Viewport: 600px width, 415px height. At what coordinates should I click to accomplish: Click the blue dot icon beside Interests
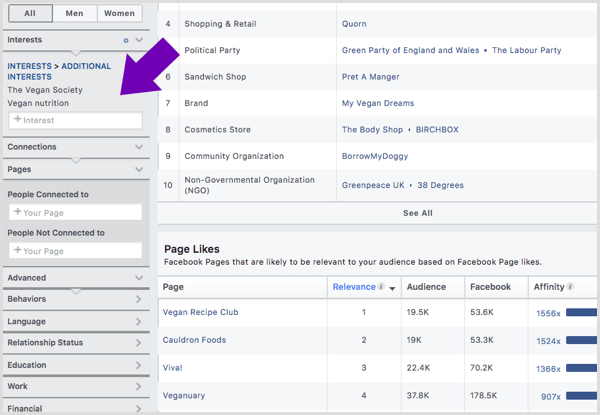[x=126, y=40]
